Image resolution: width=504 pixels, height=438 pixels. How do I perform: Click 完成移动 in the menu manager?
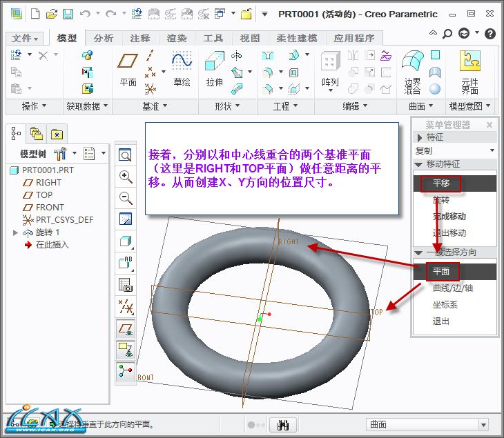coord(449,217)
